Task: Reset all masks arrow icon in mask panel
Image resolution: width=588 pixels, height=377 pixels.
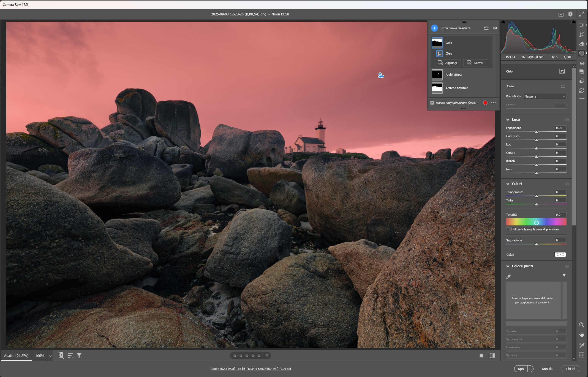Action: [x=486, y=28]
